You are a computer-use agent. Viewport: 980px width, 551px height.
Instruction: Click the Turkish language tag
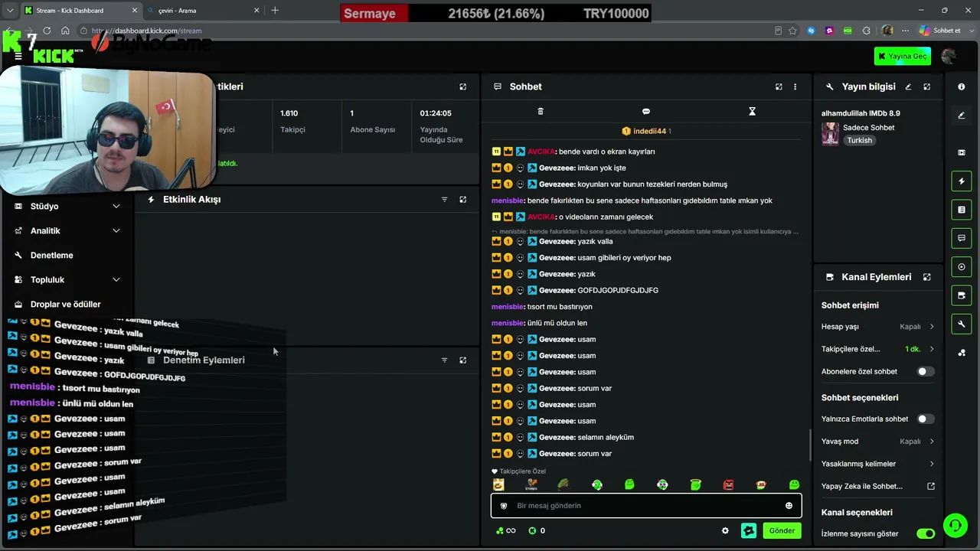tap(860, 141)
